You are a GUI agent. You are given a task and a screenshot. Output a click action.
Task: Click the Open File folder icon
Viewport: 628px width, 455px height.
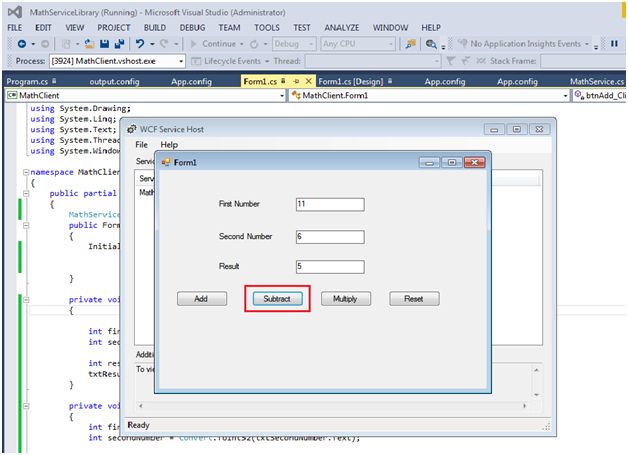[x=89, y=44]
